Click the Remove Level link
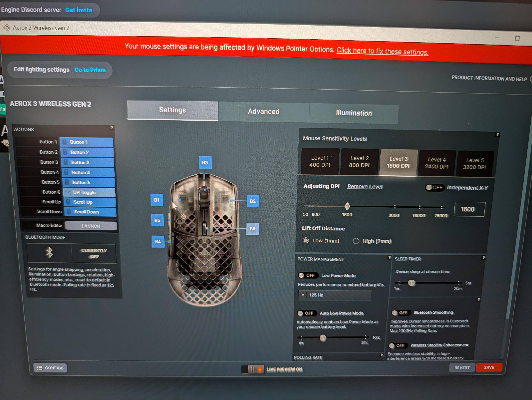This screenshot has height=400, width=532. [x=365, y=187]
